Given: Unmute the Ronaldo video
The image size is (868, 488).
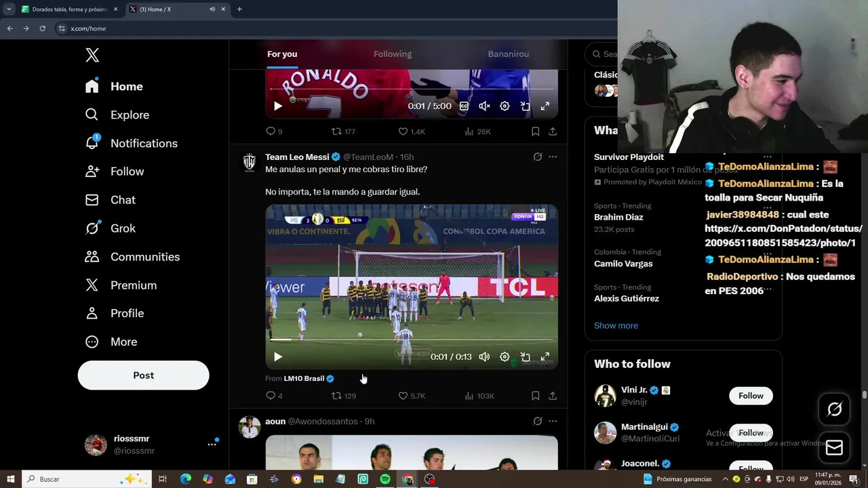Looking at the screenshot, I should coord(484,106).
